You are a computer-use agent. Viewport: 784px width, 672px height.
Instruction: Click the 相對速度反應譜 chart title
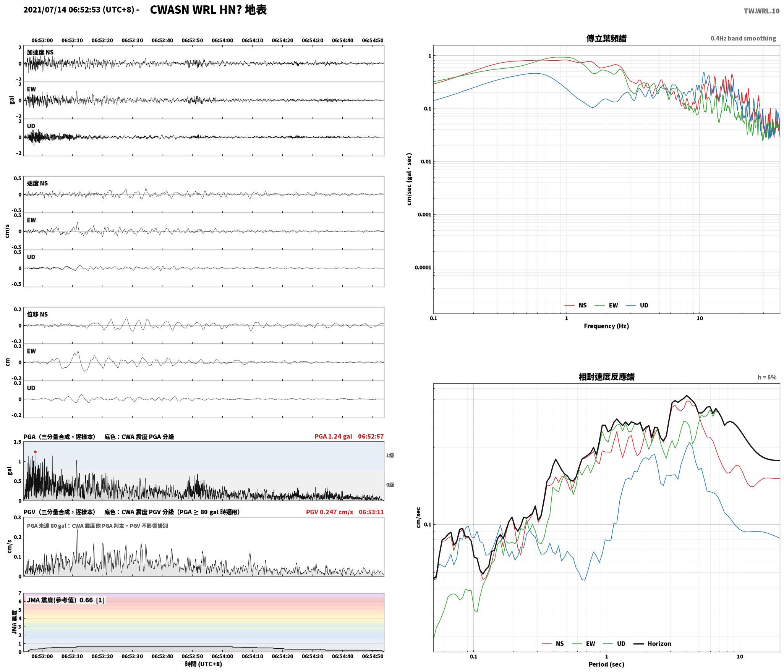606,377
